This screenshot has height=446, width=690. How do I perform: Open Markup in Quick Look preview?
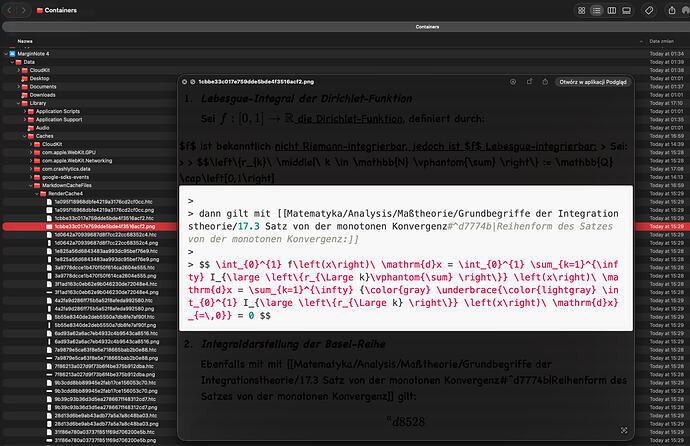pyautogui.click(x=513, y=82)
